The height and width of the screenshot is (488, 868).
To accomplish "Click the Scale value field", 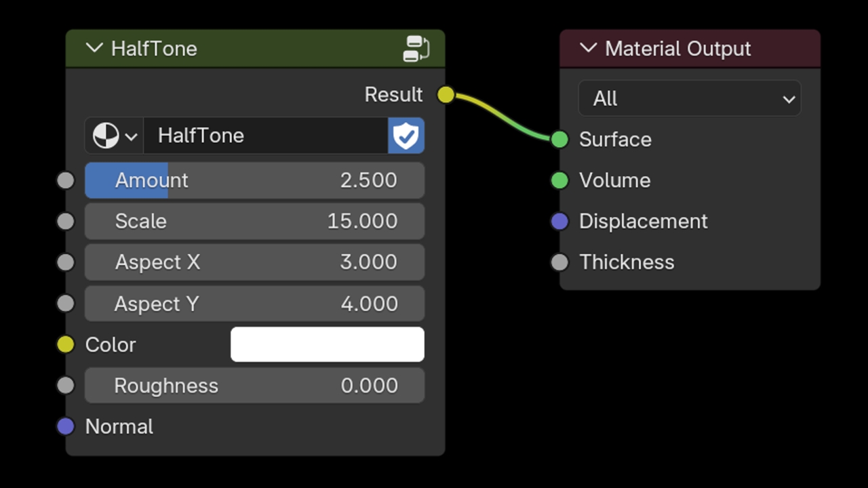I will click(255, 221).
